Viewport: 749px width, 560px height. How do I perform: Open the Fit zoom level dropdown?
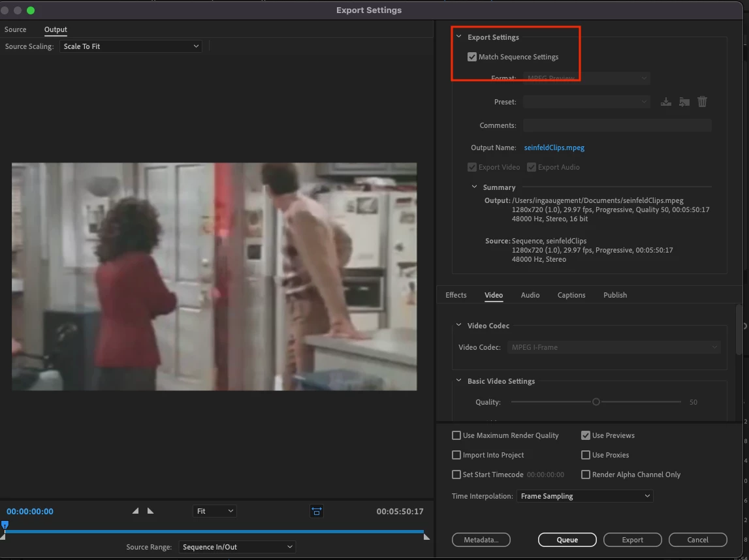(214, 511)
